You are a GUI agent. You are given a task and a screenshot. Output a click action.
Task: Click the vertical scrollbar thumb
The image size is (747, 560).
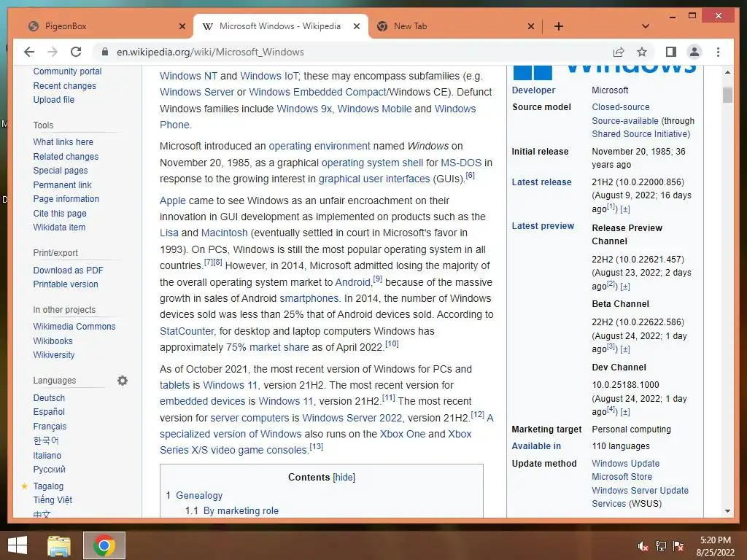coord(727,95)
